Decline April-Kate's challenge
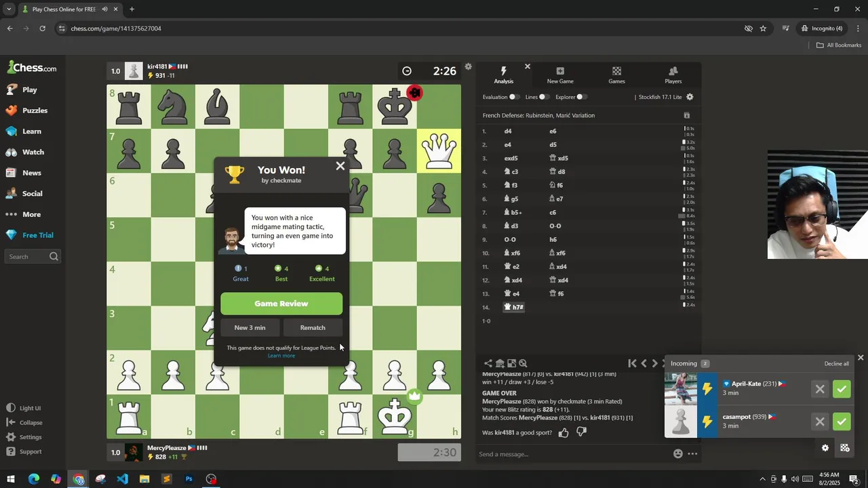 click(820, 389)
